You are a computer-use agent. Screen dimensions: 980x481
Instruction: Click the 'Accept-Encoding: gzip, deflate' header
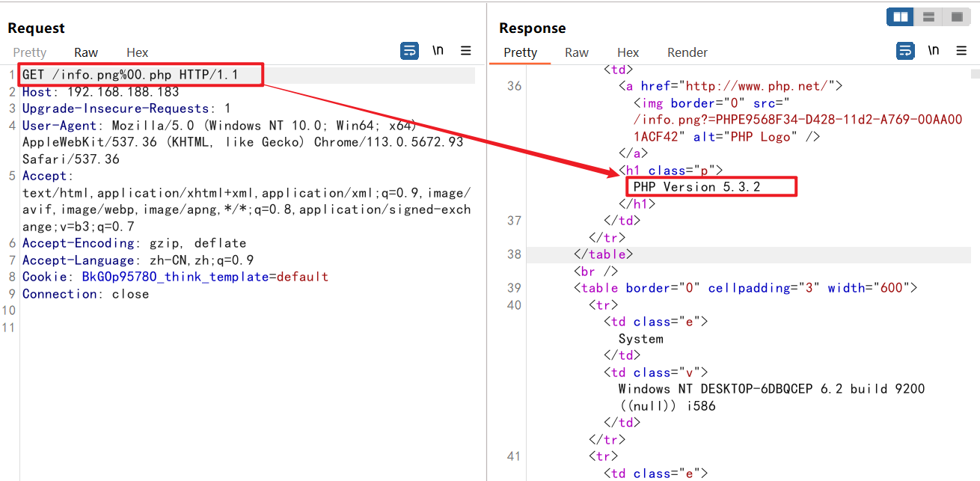(134, 243)
